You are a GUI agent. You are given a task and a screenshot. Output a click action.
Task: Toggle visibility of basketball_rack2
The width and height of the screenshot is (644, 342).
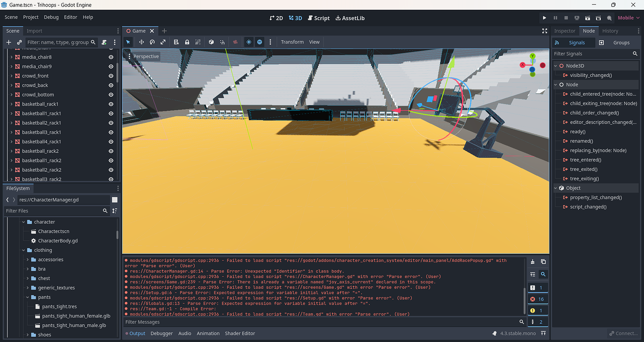pos(111,151)
